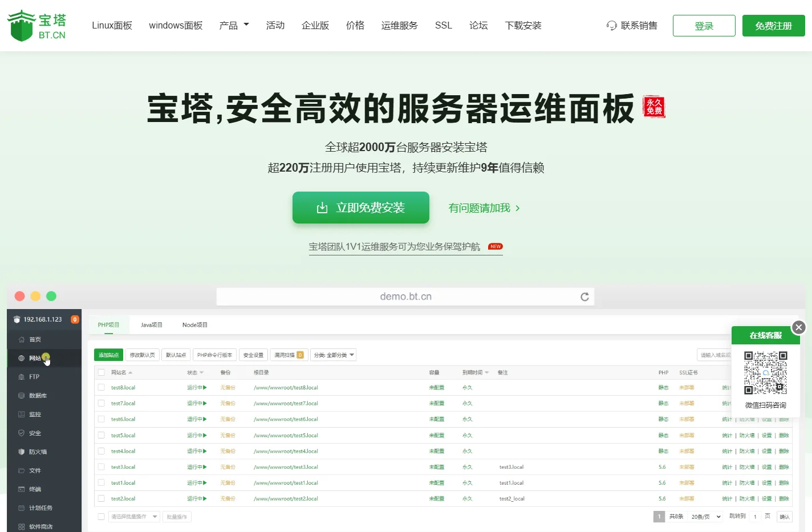Check the test3.local row checkbox
This screenshot has height=532, width=812.
click(x=101, y=467)
